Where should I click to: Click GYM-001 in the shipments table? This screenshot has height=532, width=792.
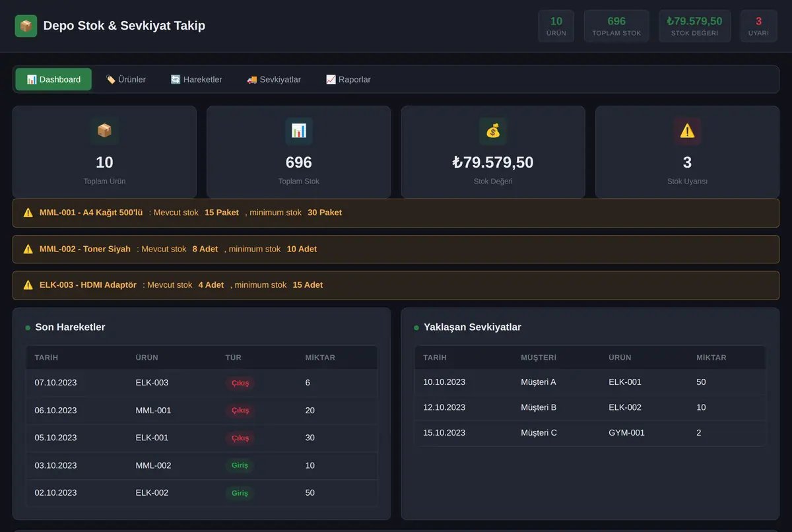tap(626, 433)
